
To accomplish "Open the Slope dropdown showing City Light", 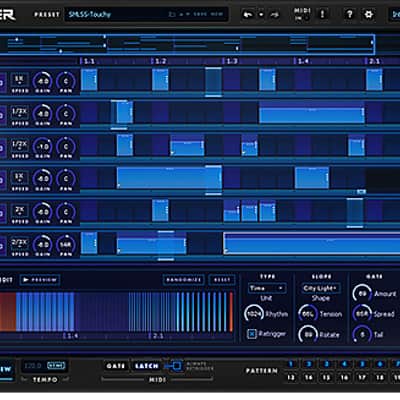I will pos(321,288).
